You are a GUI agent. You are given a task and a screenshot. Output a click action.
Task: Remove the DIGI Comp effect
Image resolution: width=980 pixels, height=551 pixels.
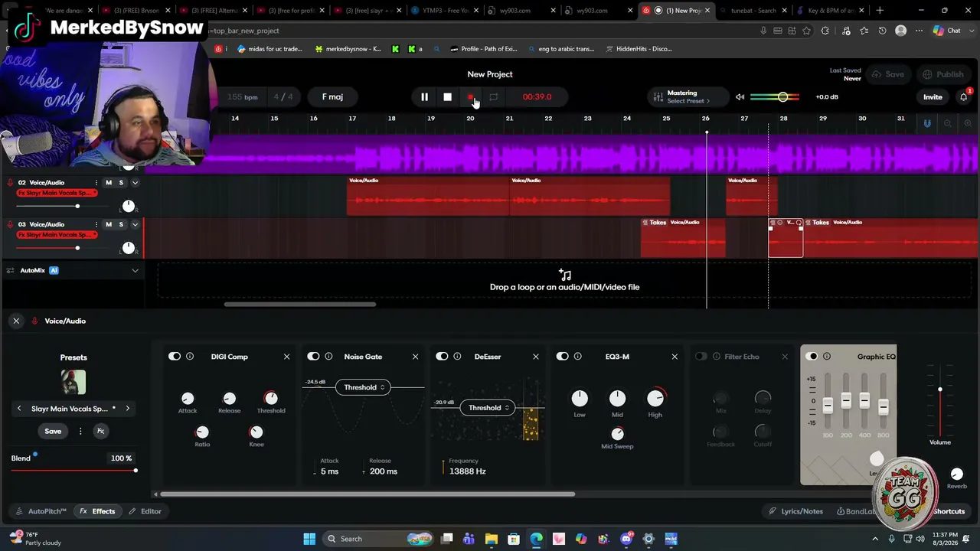287,357
